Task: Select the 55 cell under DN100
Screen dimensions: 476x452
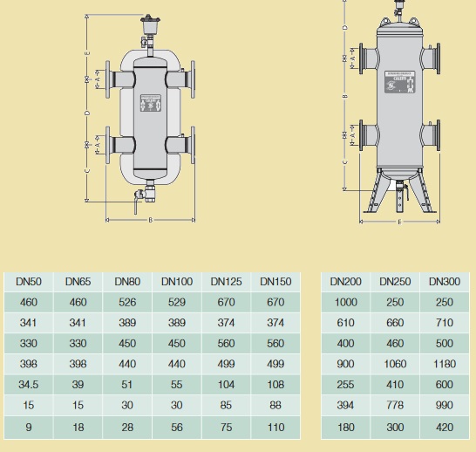Action: (x=177, y=385)
